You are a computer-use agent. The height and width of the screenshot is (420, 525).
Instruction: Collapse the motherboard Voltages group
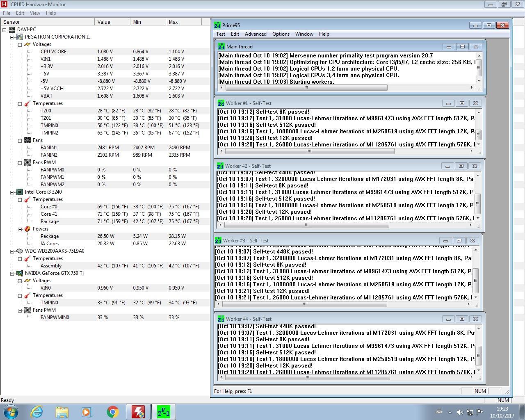pyautogui.click(x=20, y=44)
